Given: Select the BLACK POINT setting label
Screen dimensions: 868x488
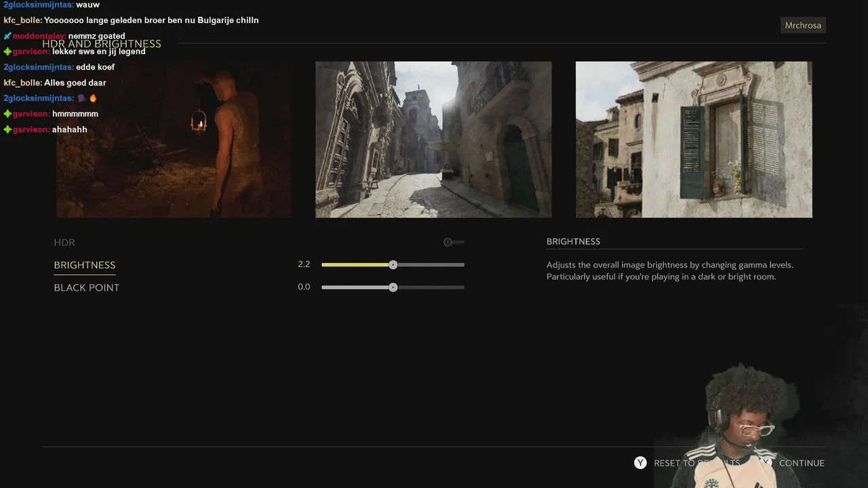Looking at the screenshot, I should [x=87, y=287].
